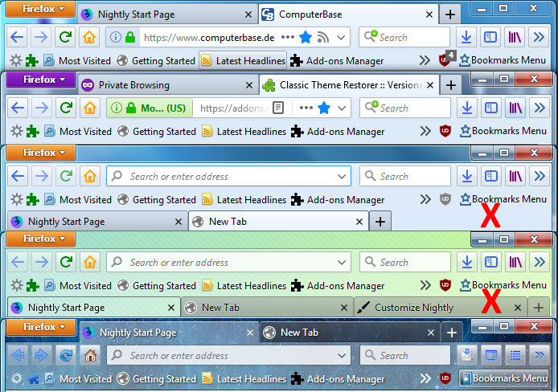Open Firefox menu in the green-themed window

point(41,239)
